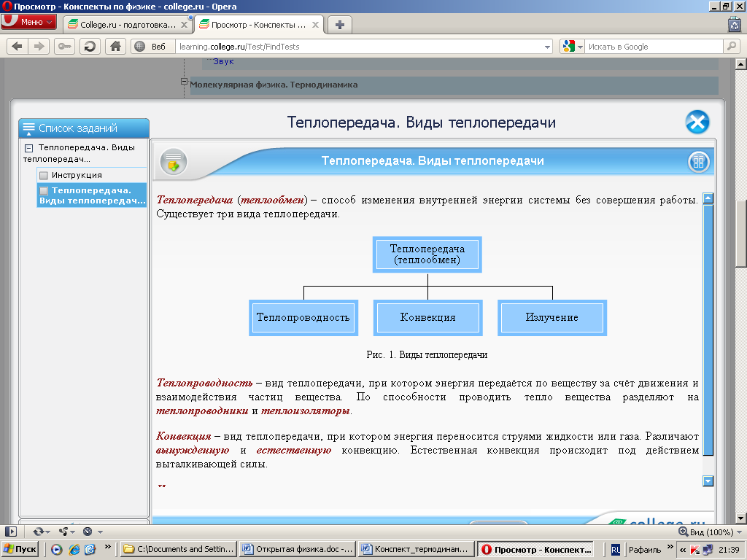
Task: Click the lesson content scroll down arrow
Action: [x=708, y=481]
